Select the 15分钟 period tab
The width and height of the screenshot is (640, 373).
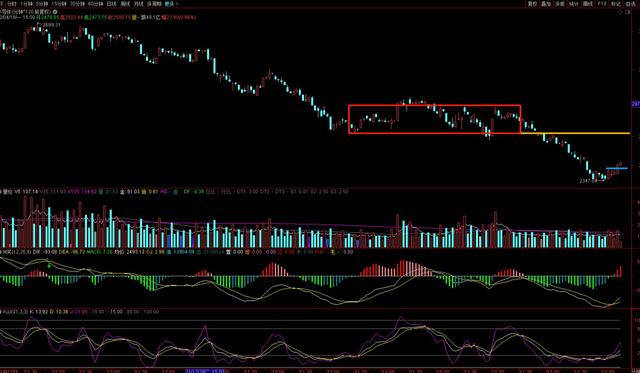pyautogui.click(x=59, y=4)
